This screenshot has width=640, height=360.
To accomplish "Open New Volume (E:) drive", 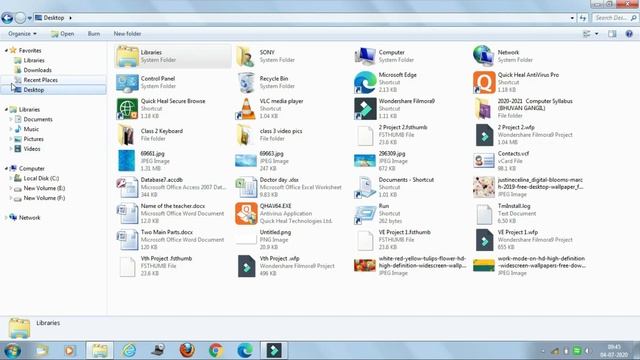I will (44, 188).
